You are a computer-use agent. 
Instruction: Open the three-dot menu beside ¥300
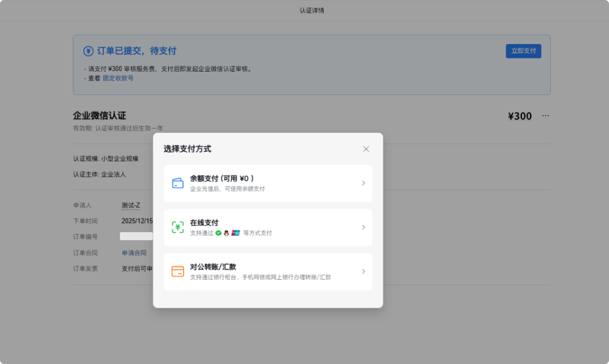pyautogui.click(x=545, y=116)
